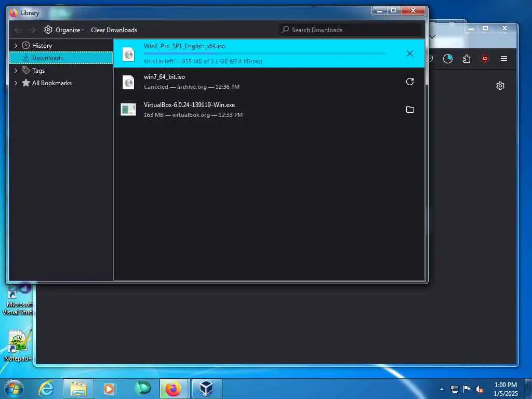Open the Organize menu
Image resolution: width=532 pixels, height=399 pixels.
coord(64,30)
